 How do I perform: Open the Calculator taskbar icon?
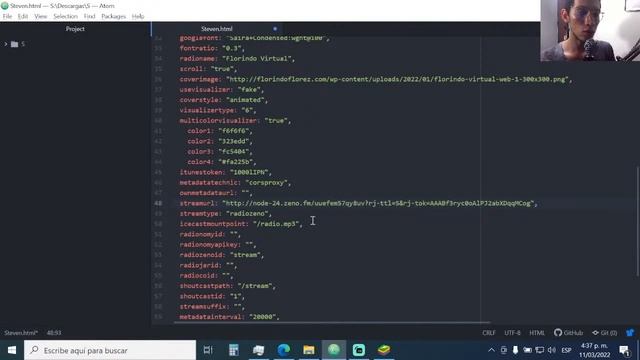233,350
